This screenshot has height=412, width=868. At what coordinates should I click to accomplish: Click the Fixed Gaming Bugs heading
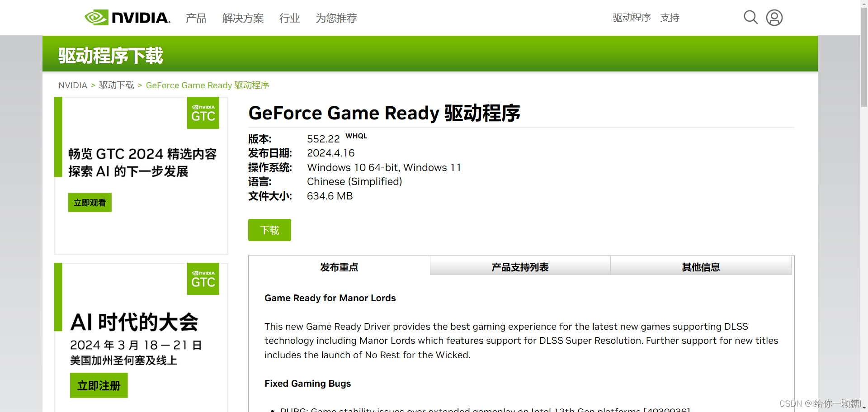[307, 384]
